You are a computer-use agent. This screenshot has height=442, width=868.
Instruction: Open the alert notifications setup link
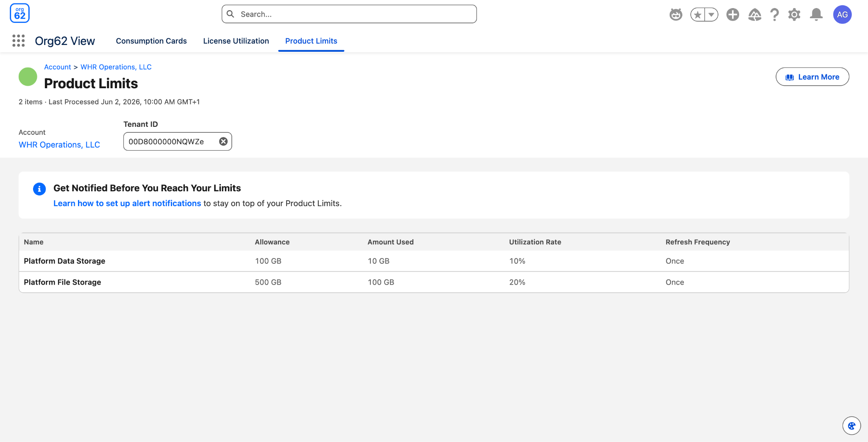point(127,203)
